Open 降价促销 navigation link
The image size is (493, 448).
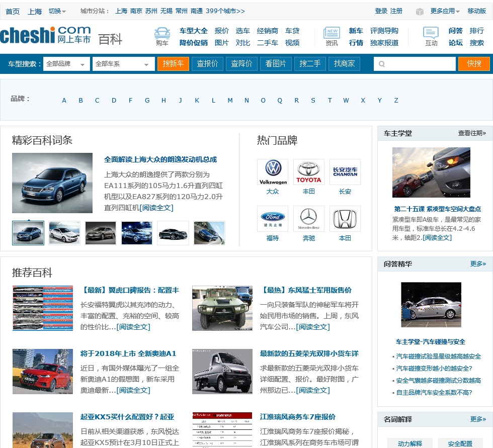coord(193,43)
